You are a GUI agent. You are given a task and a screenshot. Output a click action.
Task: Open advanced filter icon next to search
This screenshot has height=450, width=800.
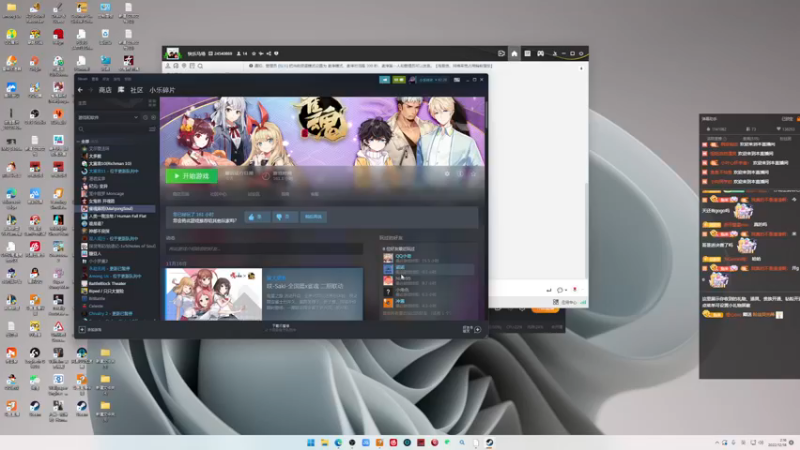(152, 129)
